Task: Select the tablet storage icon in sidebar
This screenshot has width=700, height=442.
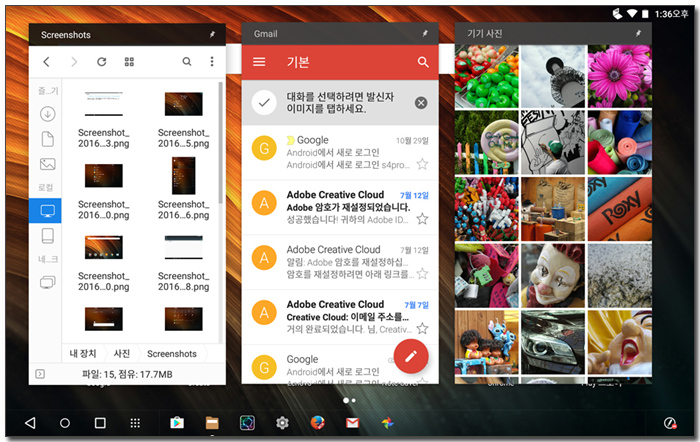Action: (48, 236)
